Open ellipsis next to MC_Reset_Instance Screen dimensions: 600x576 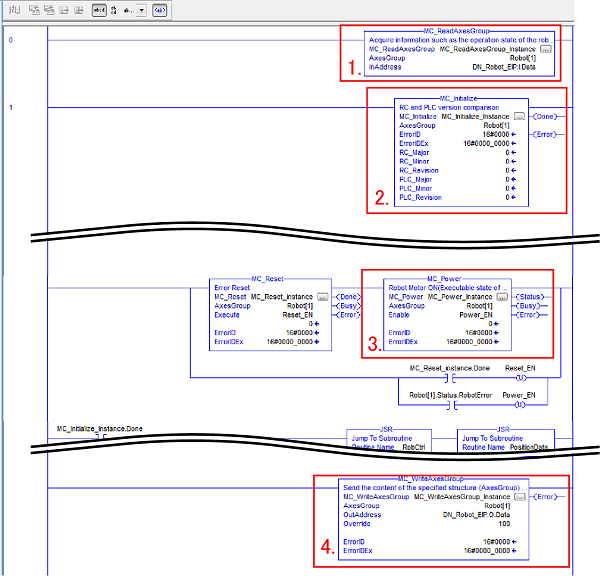322,297
